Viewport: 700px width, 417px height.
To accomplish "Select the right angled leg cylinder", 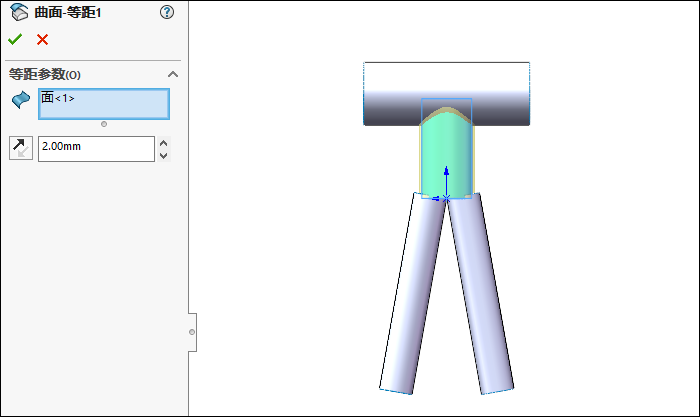I will click(481, 294).
